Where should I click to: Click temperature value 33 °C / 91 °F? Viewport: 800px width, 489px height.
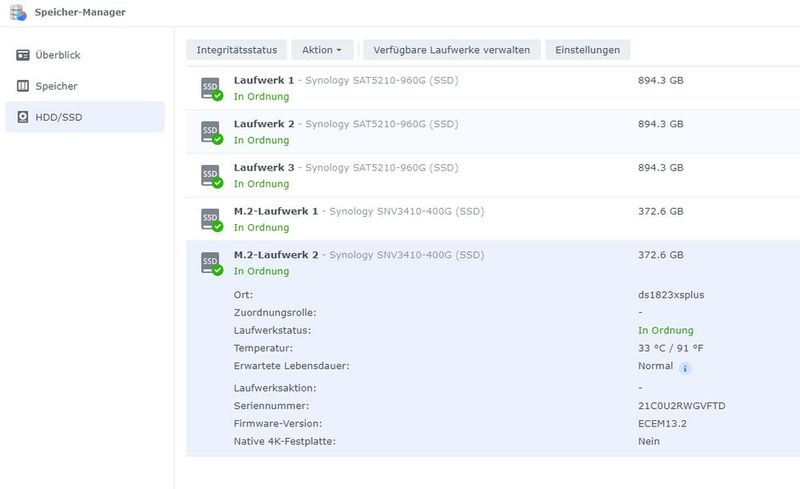670,348
